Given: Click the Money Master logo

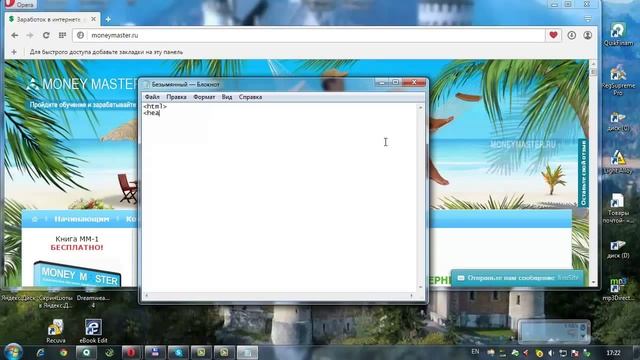Looking at the screenshot, I should click(x=82, y=84).
